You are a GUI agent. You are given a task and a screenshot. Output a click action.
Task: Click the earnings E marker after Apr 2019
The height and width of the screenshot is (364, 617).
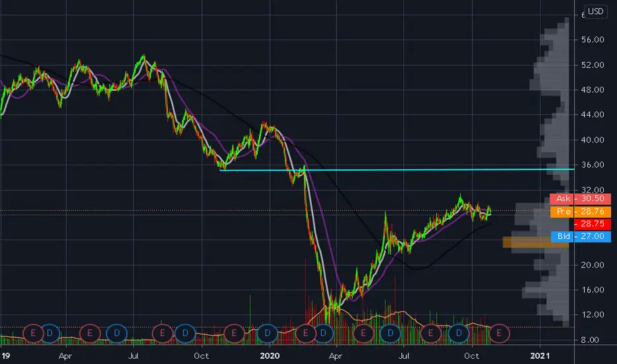[90, 334]
